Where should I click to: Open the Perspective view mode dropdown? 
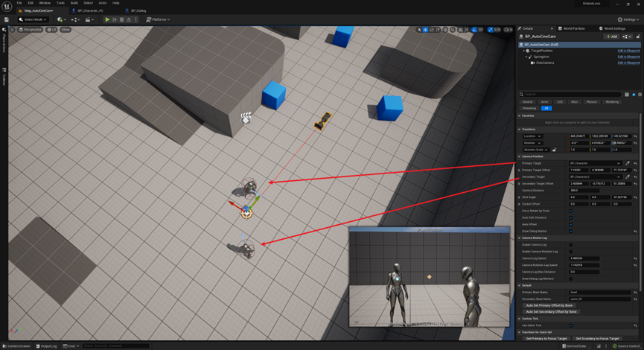[30, 30]
